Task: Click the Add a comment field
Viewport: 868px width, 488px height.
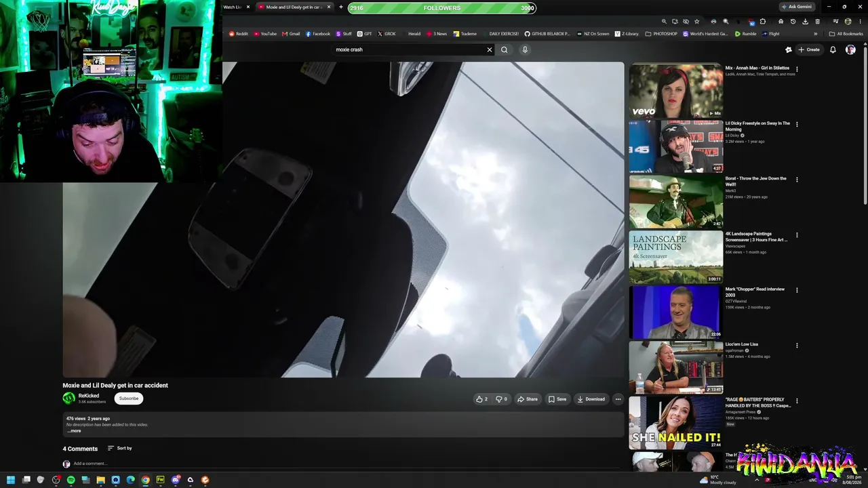Action: pyautogui.click(x=90, y=464)
